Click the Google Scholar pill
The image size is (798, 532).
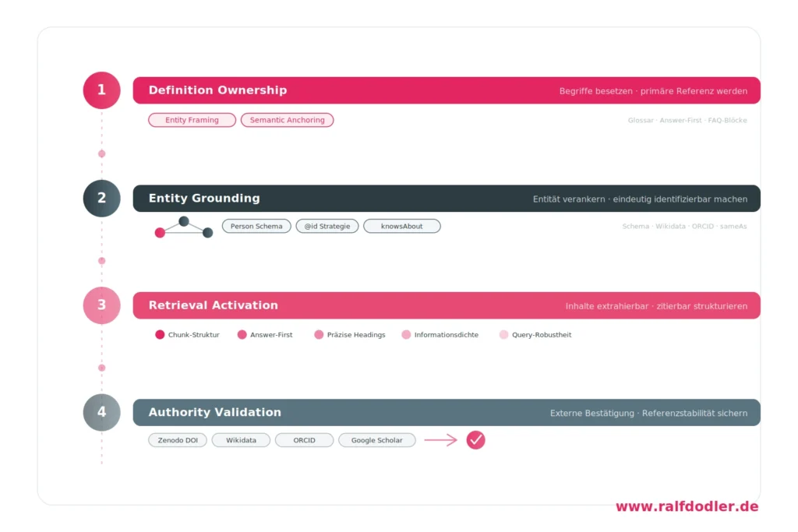pos(376,440)
